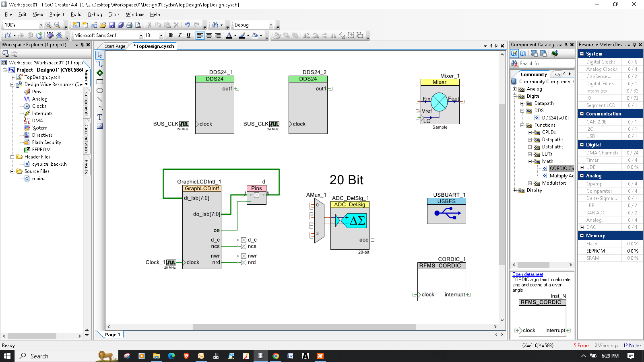
Task: Pin the Component Catalog panel
Action: [x=566, y=45]
